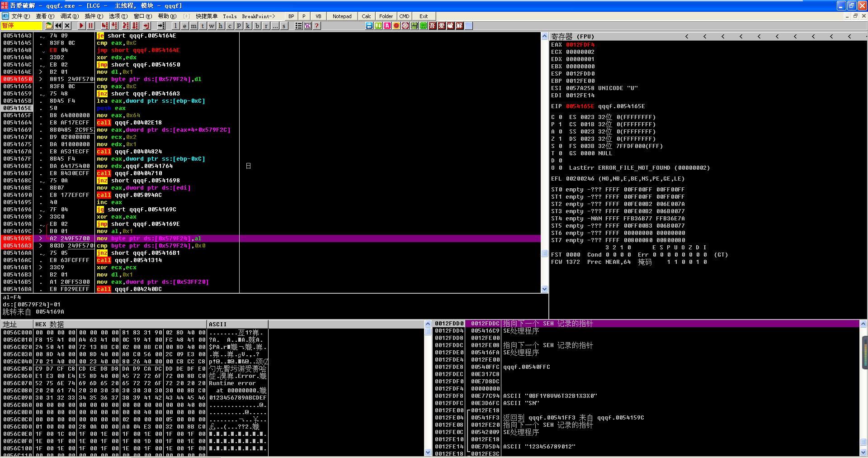868x458 pixels.
Task: Open the BreakPoint-> menu
Action: [x=258, y=16]
